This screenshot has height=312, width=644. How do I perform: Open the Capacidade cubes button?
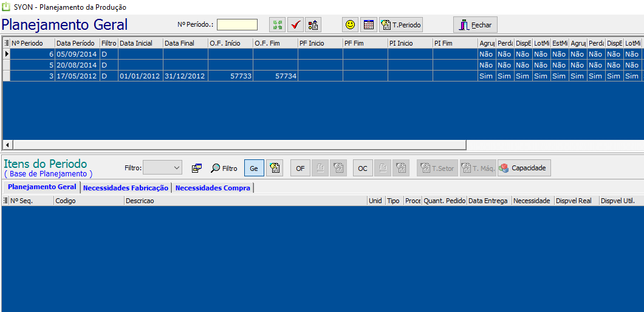tap(524, 168)
